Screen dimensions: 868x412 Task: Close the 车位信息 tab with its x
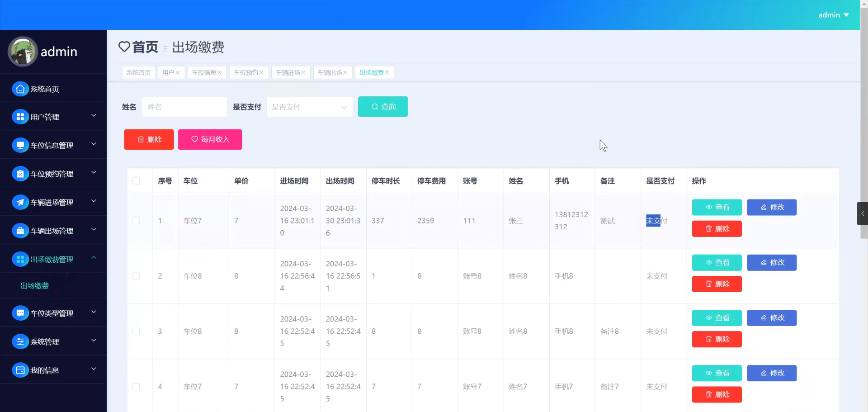219,73
